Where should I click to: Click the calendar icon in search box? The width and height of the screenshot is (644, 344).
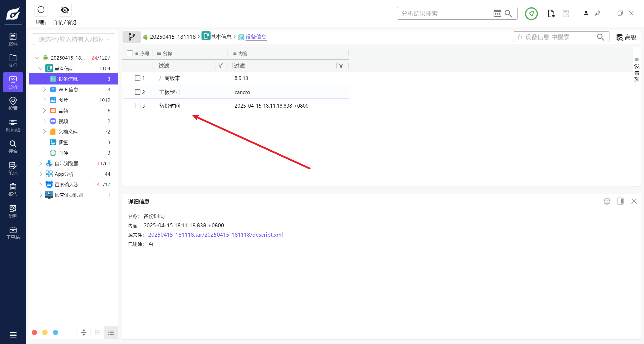(497, 13)
